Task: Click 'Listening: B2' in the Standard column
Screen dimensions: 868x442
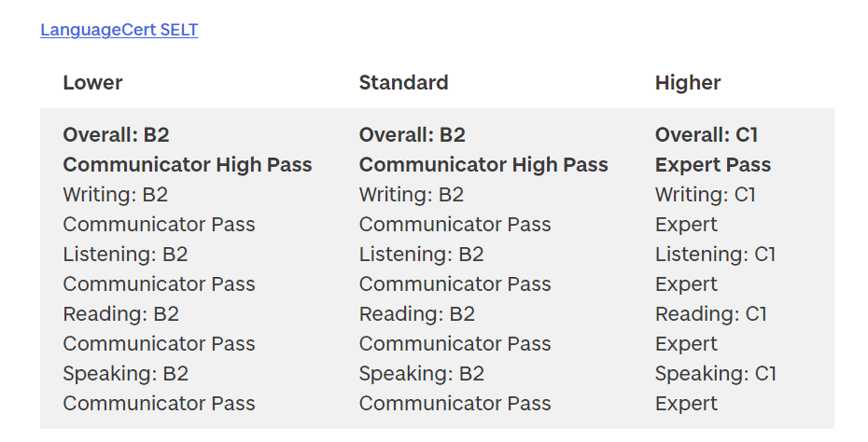Action: 421,255
